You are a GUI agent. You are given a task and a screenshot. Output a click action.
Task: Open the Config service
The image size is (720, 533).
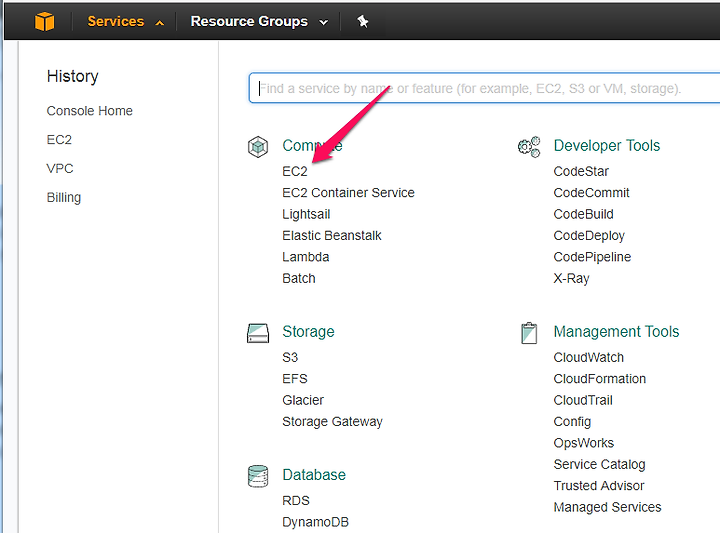572,422
